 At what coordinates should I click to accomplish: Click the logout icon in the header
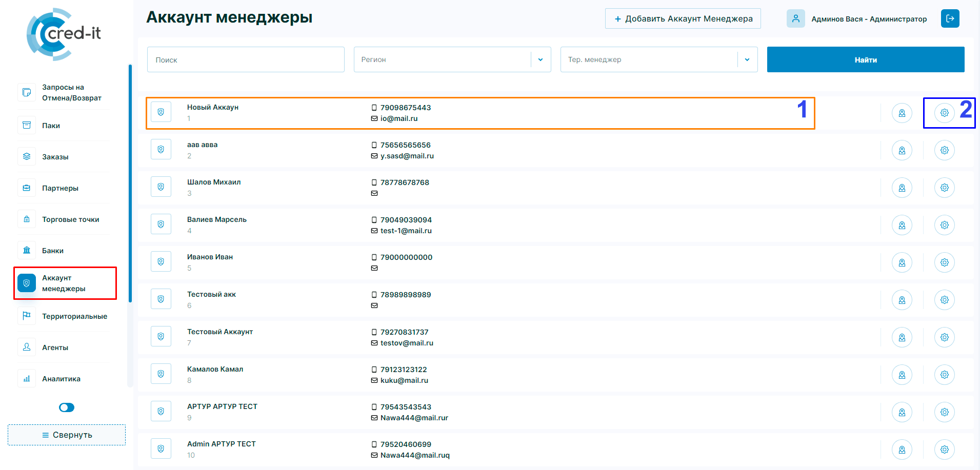click(950, 18)
